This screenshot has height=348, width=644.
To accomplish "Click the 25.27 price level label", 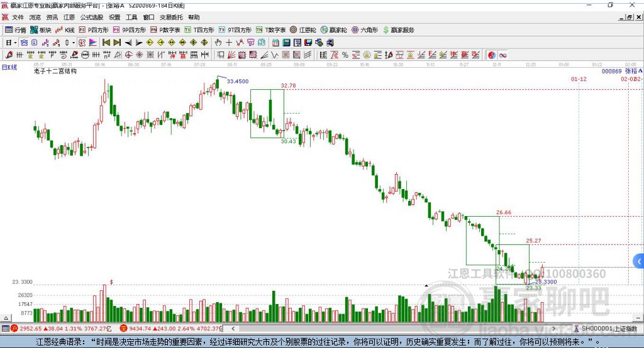I will [533, 241].
